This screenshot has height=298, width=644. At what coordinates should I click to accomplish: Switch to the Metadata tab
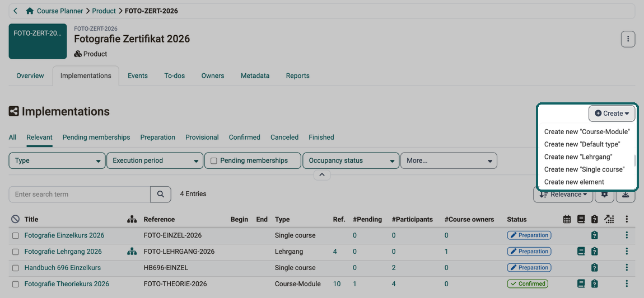pyautogui.click(x=255, y=76)
